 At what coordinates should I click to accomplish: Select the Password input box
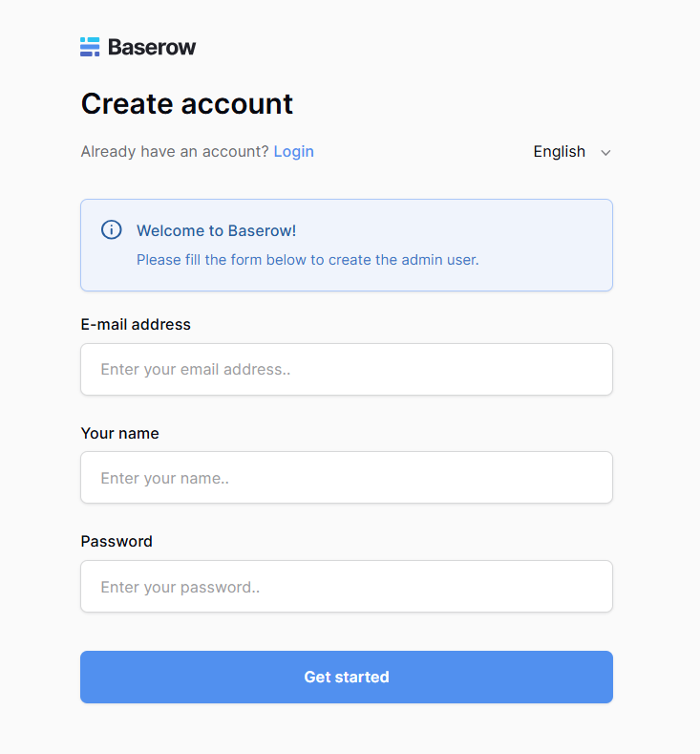346,587
